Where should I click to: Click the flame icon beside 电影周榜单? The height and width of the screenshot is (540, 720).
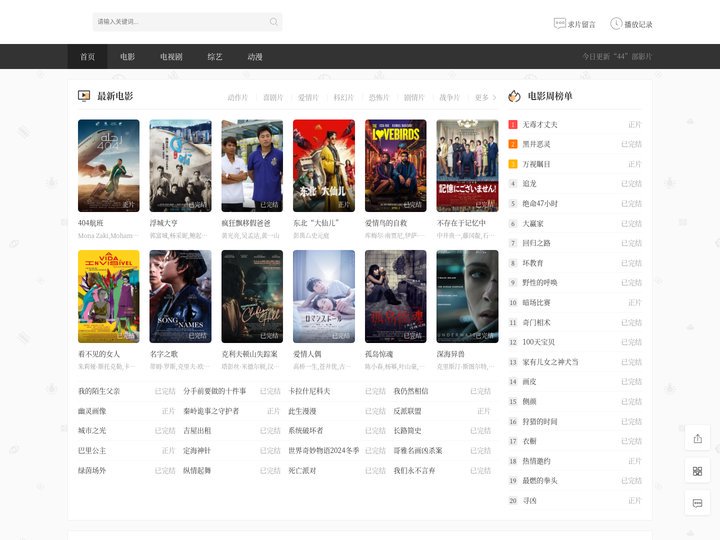click(x=514, y=96)
